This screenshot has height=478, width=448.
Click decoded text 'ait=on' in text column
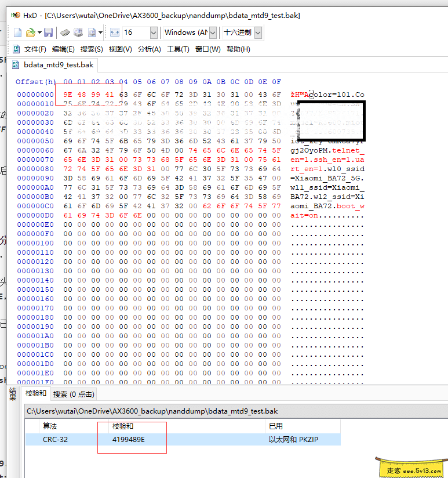304,215
